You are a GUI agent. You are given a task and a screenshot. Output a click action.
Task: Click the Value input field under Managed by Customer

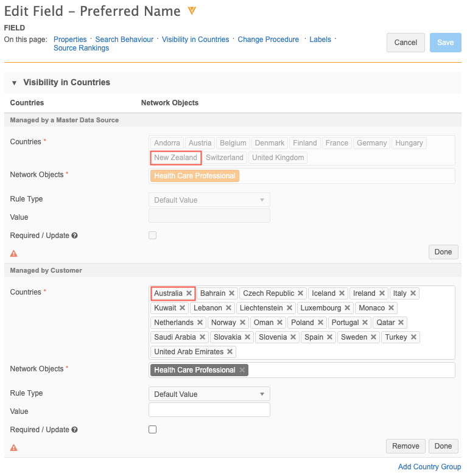[x=209, y=410]
